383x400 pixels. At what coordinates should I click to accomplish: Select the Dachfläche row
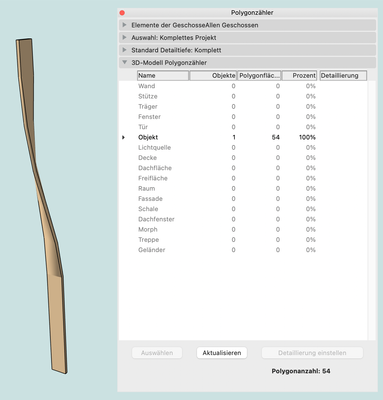tap(243, 168)
